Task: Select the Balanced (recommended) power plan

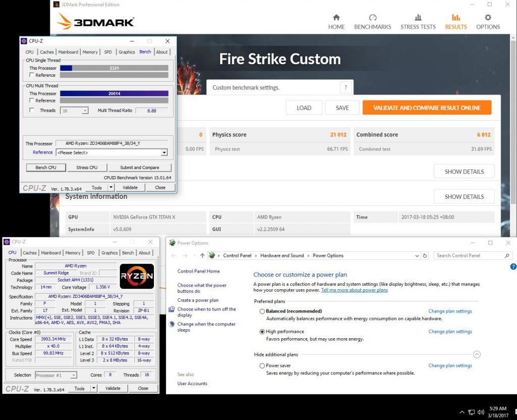Action: pyautogui.click(x=262, y=311)
